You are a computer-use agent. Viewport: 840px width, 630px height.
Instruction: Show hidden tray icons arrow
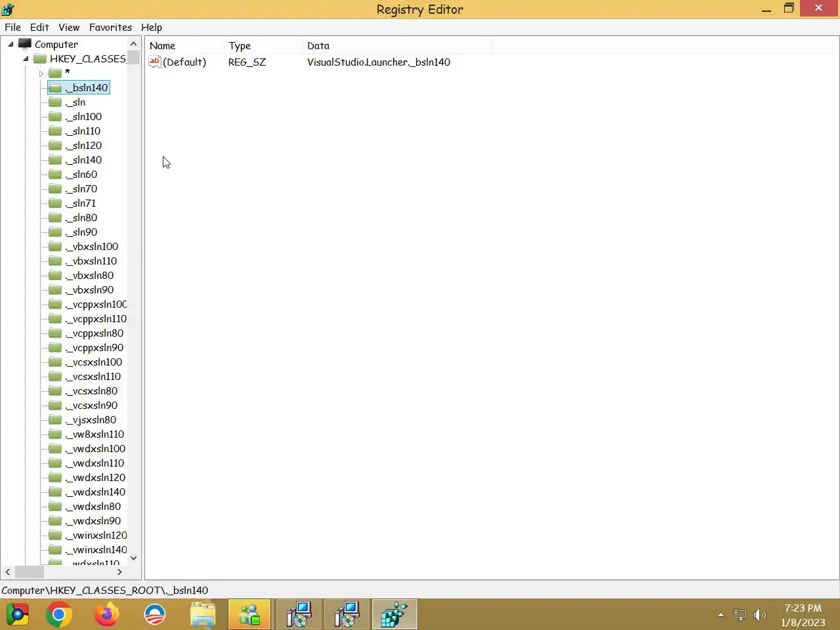click(721, 615)
